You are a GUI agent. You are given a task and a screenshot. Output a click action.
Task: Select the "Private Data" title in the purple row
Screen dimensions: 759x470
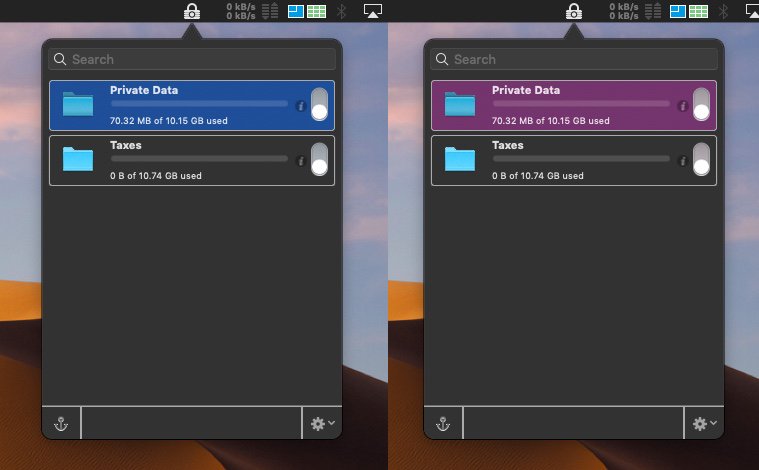pos(526,90)
